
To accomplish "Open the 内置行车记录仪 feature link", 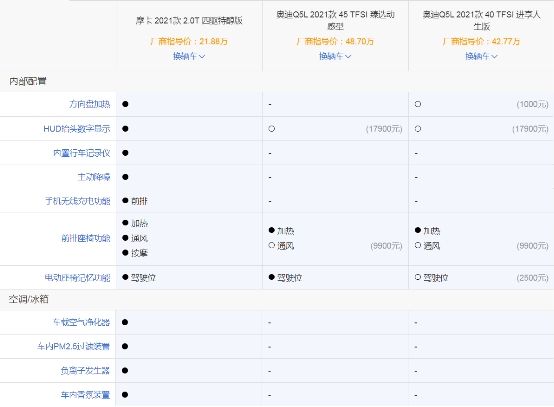I will point(82,153).
